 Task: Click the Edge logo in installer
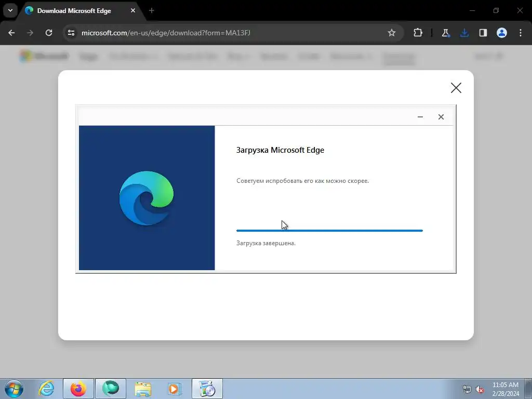[x=146, y=198]
